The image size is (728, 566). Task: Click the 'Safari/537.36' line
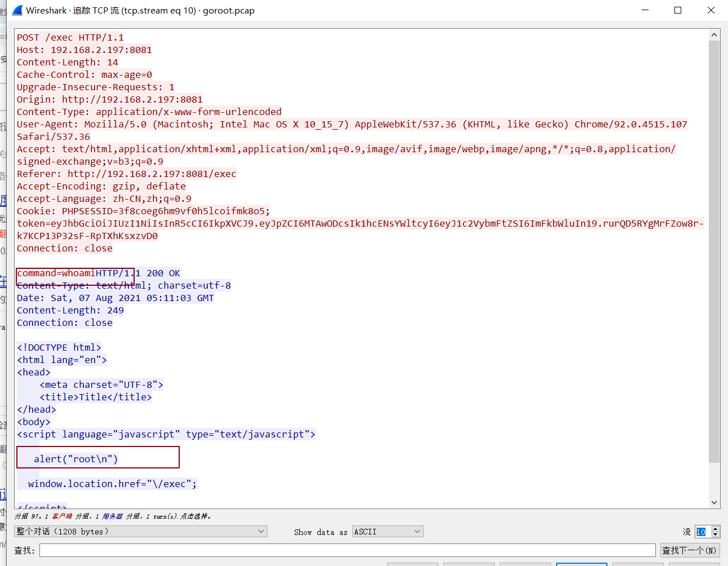click(x=54, y=137)
